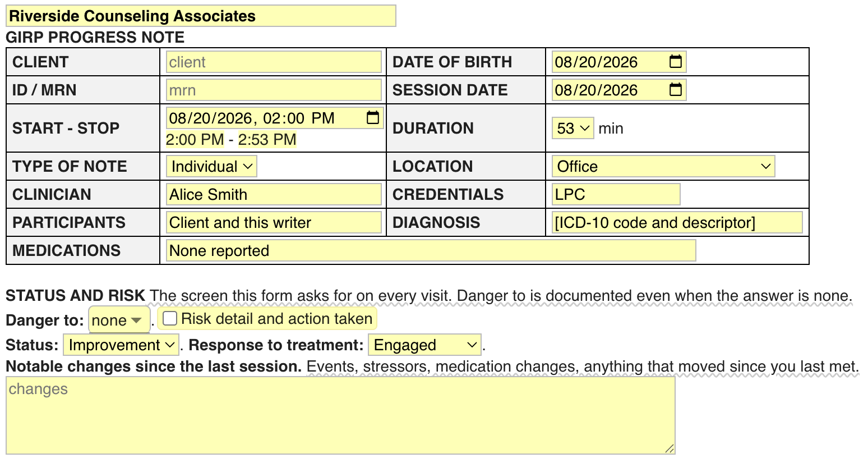Open the Session Date calendar picker icon

tap(676, 90)
